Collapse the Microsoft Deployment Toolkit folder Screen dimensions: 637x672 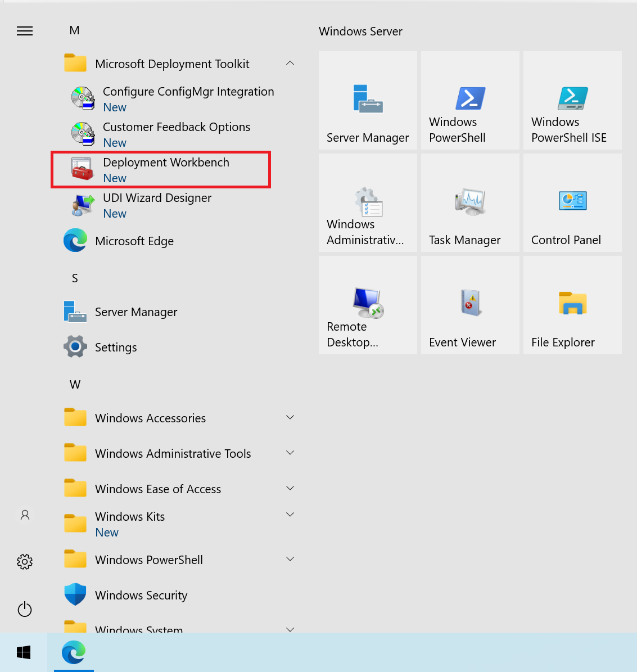[x=290, y=63]
